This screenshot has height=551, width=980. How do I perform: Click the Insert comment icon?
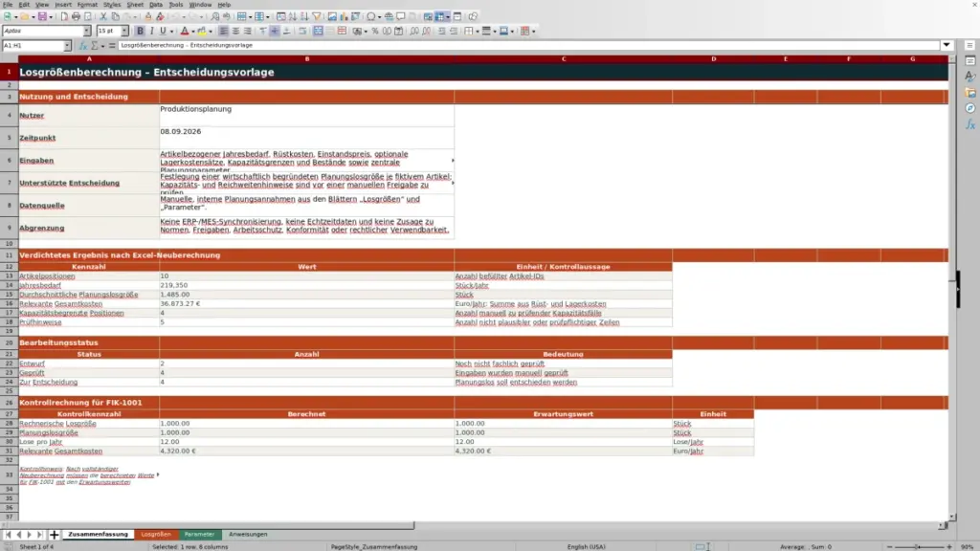click(401, 17)
